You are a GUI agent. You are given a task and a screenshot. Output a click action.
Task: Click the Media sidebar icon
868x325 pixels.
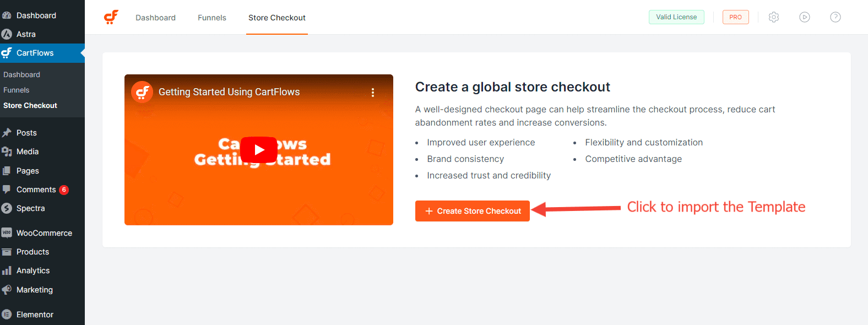click(7, 151)
